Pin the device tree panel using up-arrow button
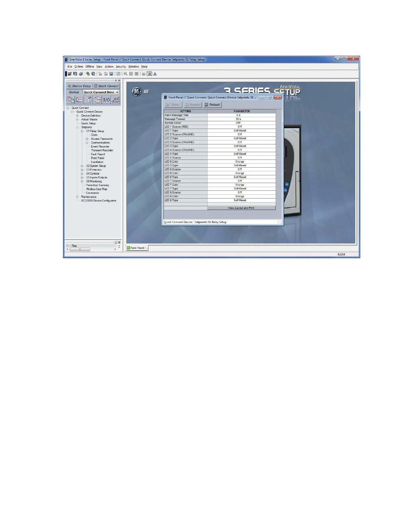The width and height of the screenshot is (411, 532). pyautogui.click(x=116, y=81)
